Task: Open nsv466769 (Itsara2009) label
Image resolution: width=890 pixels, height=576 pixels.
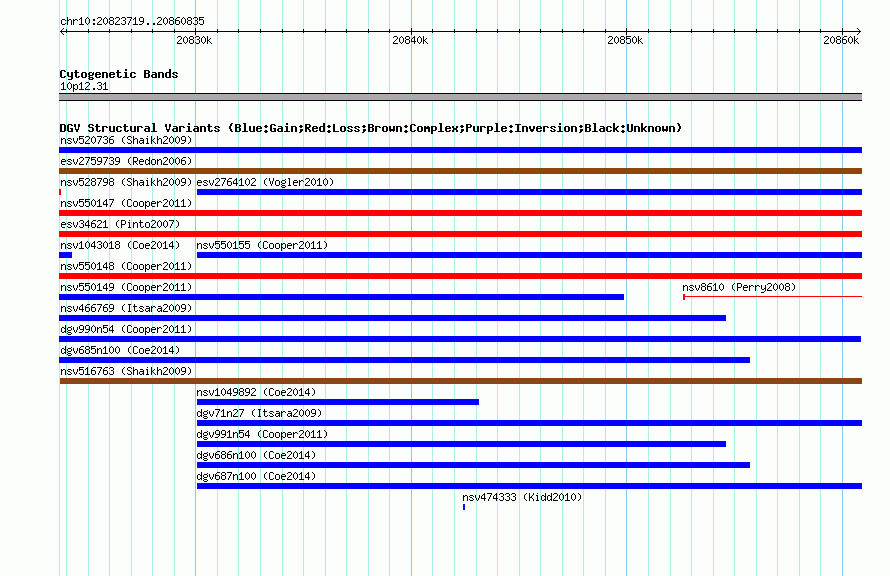Action: 126,308
